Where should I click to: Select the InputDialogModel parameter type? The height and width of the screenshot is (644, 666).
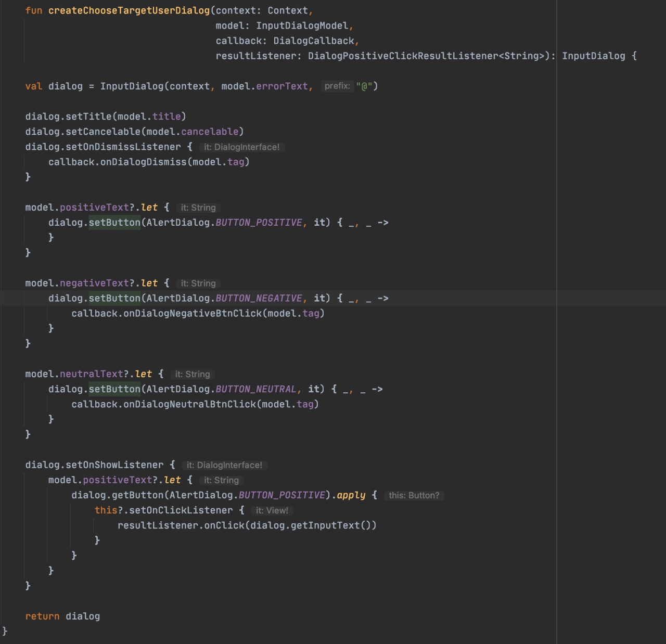(302, 25)
